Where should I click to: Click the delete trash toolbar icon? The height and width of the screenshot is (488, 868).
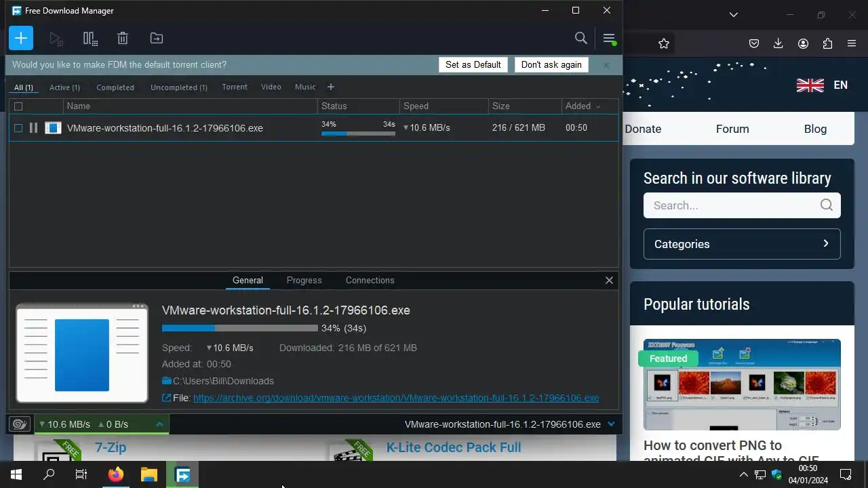[123, 39]
